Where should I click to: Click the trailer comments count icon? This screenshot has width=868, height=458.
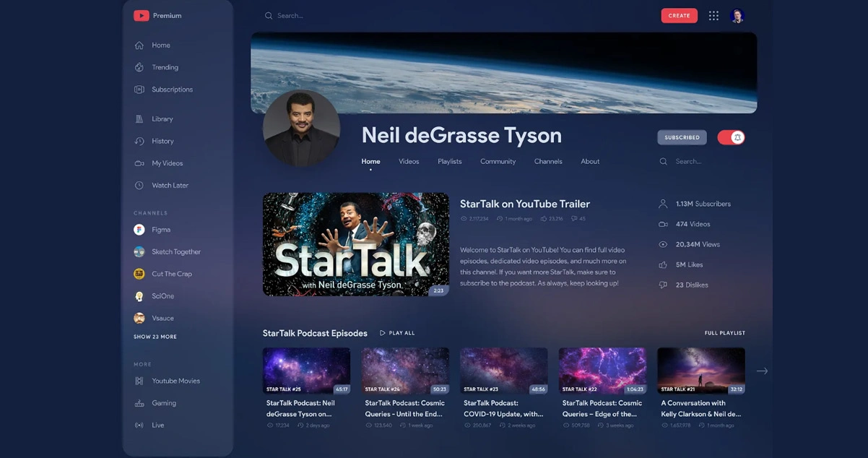pos(574,219)
